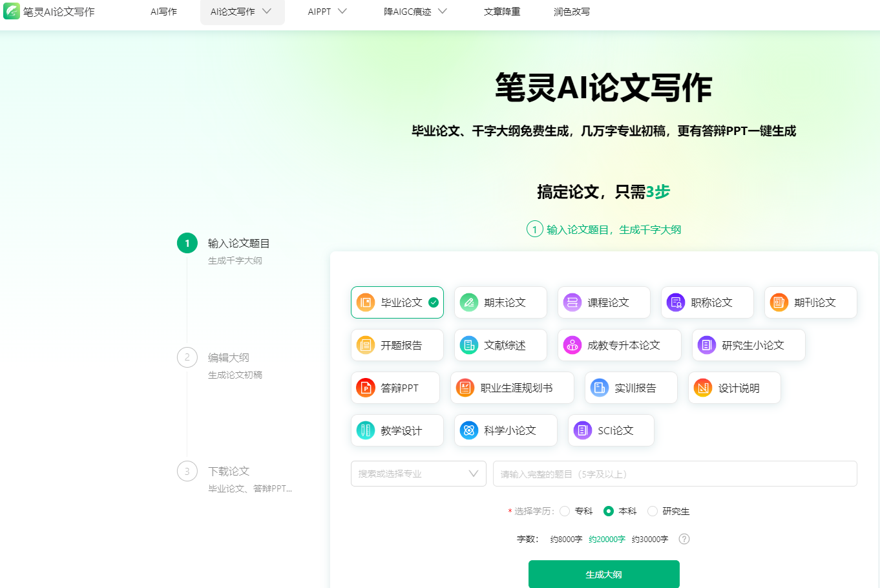Open the 降AIGC痕迹 nav item
Image resolution: width=880 pixels, height=588 pixels.
point(408,12)
